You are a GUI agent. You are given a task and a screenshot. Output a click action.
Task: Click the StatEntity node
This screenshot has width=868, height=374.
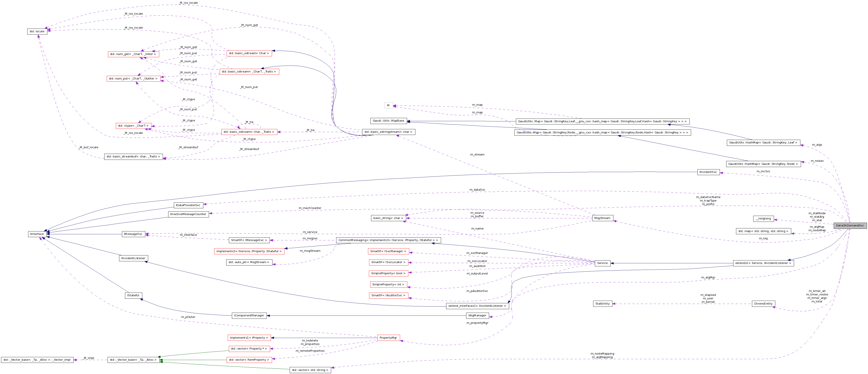603,303
